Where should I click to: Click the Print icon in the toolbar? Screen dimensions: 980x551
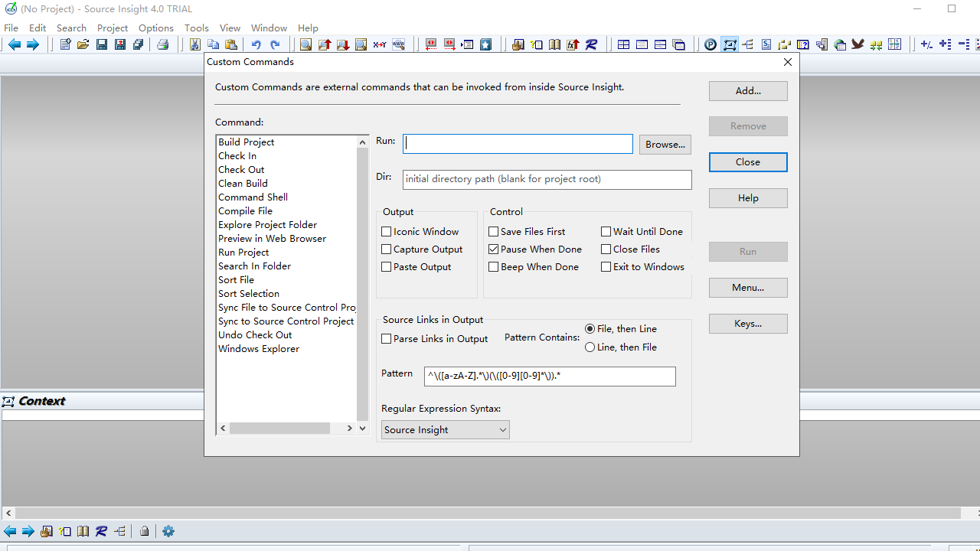[162, 45]
